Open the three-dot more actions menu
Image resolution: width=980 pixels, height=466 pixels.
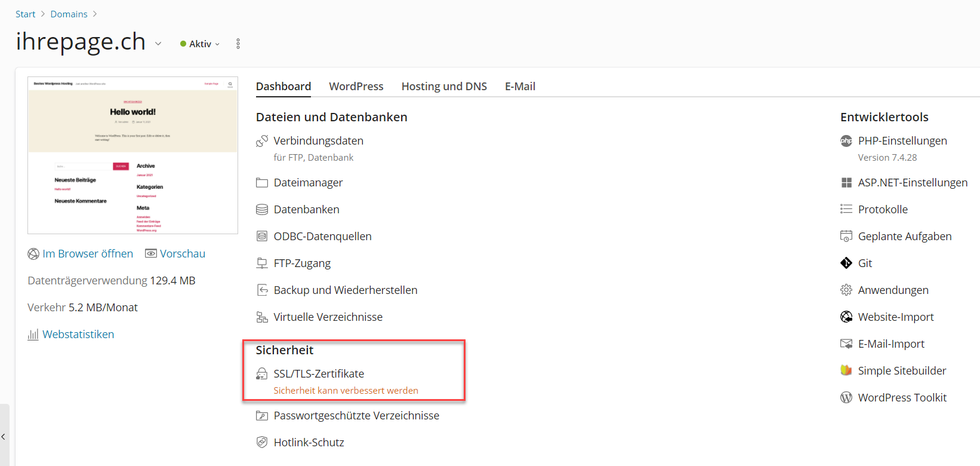[238, 44]
